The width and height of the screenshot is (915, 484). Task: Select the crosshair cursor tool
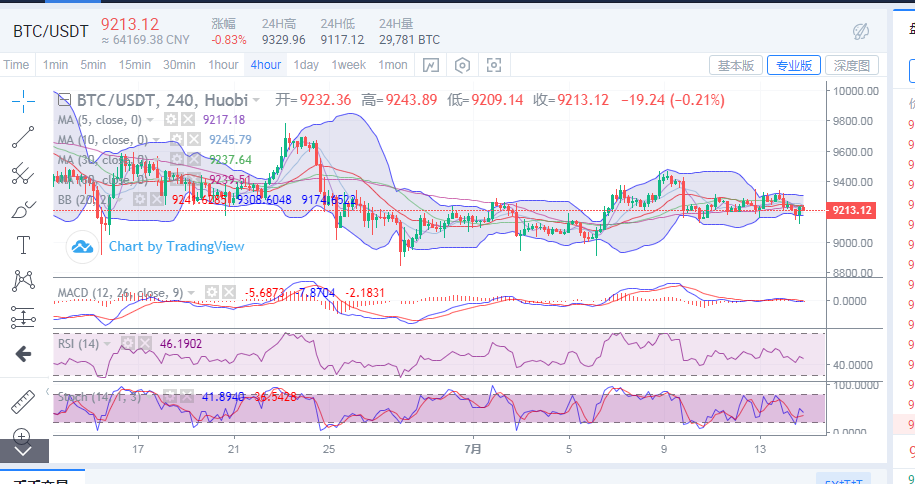pos(23,100)
